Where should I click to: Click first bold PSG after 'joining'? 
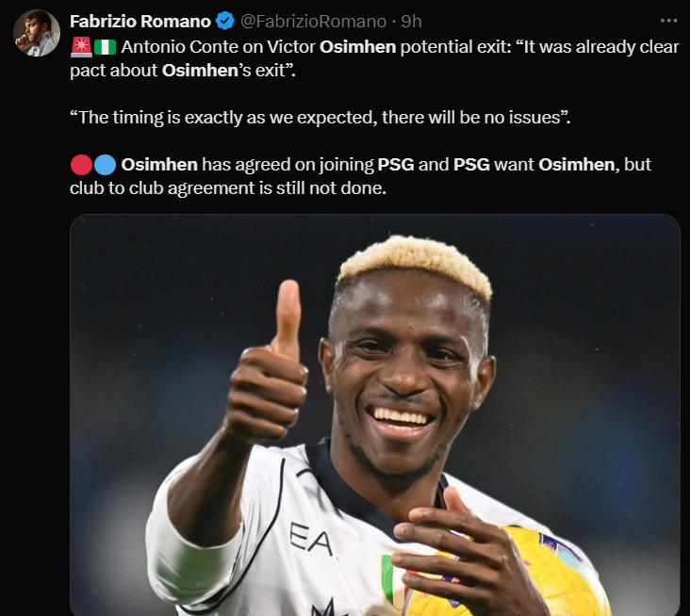(x=396, y=165)
